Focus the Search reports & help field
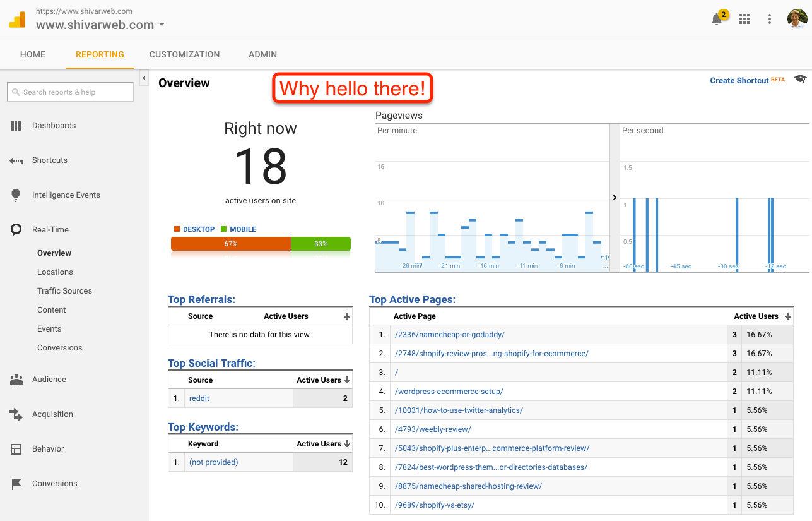This screenshot has height=521, width=812. pos(71,92)
